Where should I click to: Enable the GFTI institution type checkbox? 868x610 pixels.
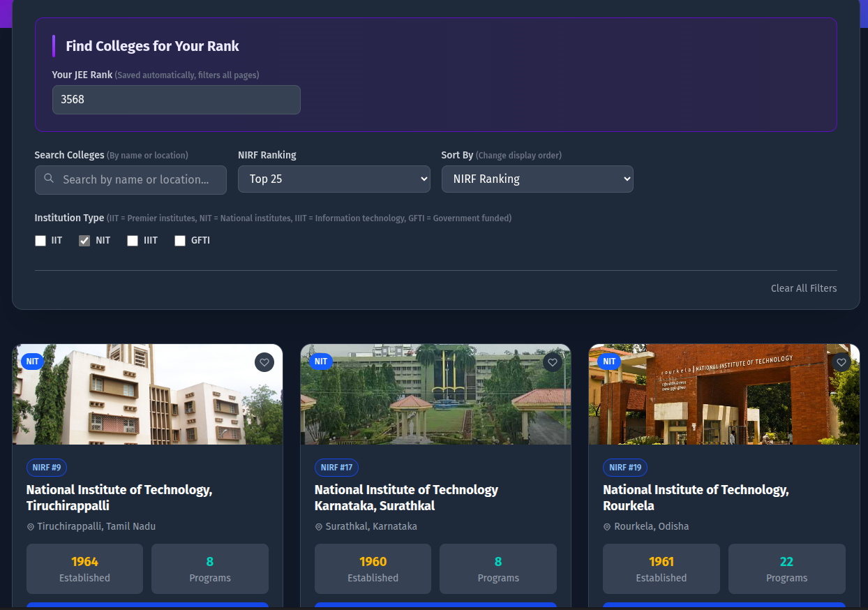[x=180, y=241]
